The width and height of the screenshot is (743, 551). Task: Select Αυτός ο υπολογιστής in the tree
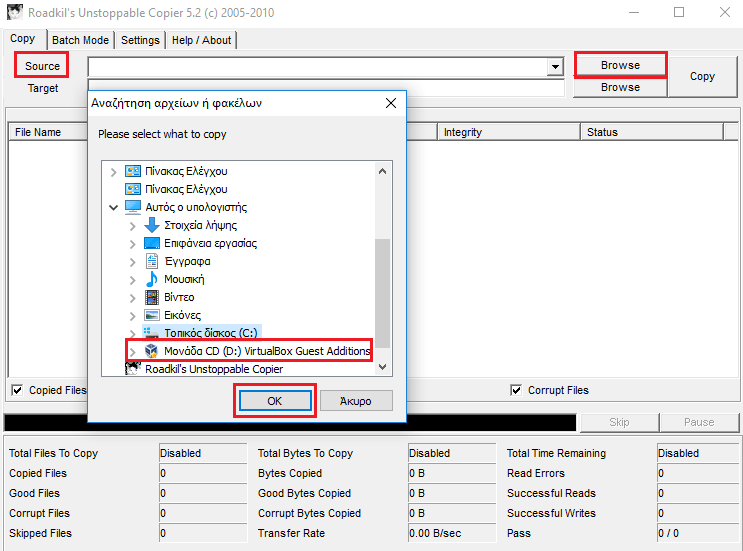point(196,207)
